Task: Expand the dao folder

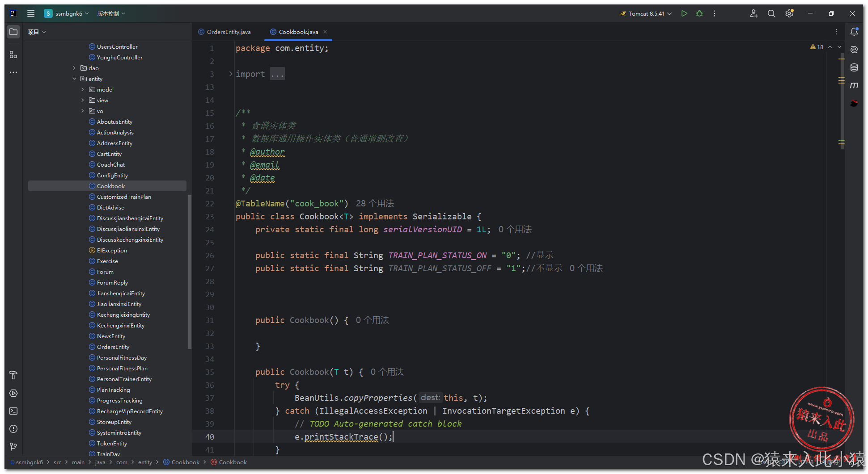Action: pos(74,68)
